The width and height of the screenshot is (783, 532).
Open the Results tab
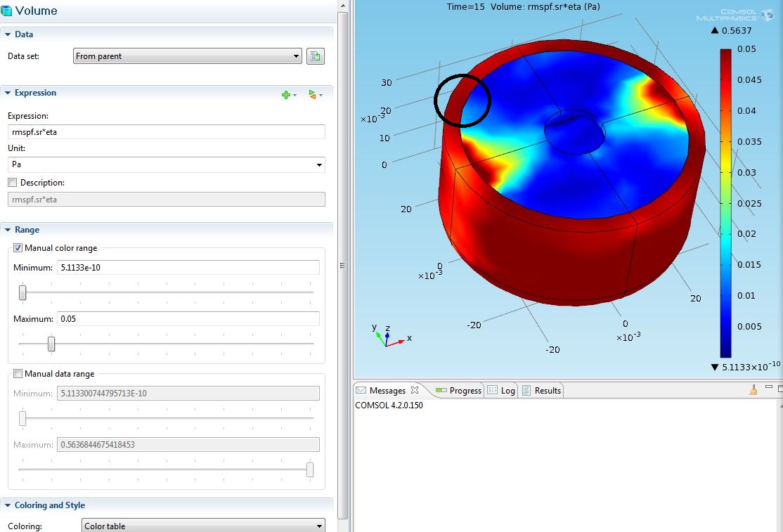(x=542, y=390)
